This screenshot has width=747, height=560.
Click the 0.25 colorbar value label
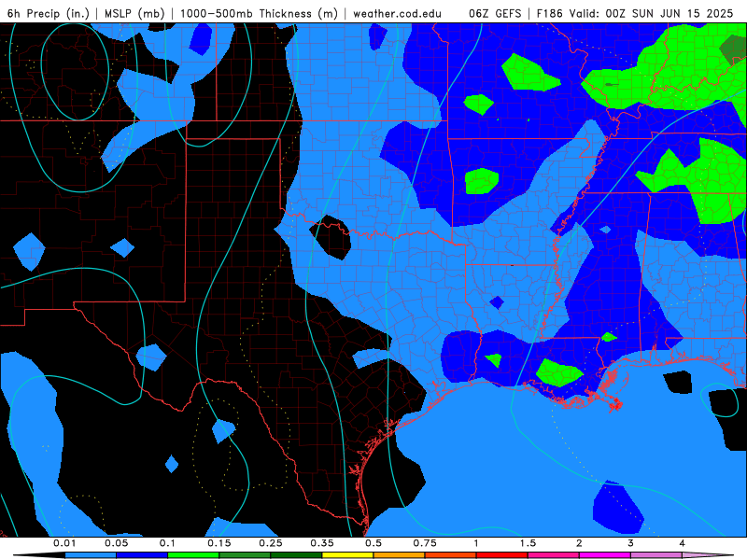[271, 543]
